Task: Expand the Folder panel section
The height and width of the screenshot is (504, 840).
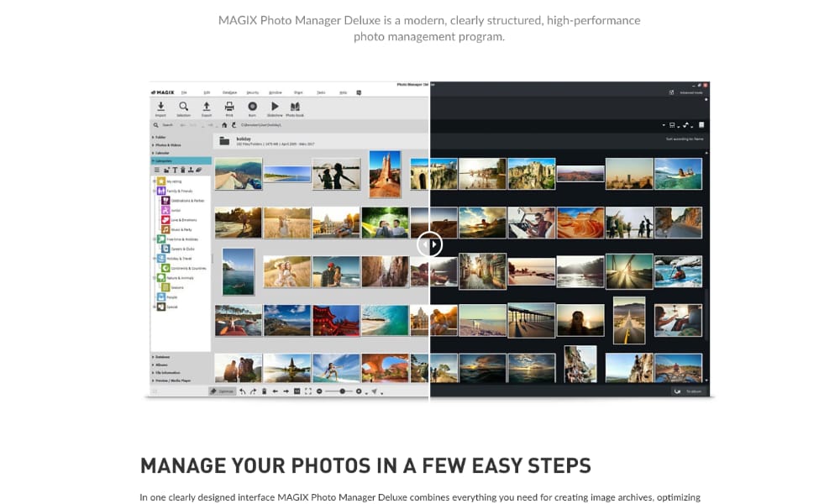Action: (160, 137)
